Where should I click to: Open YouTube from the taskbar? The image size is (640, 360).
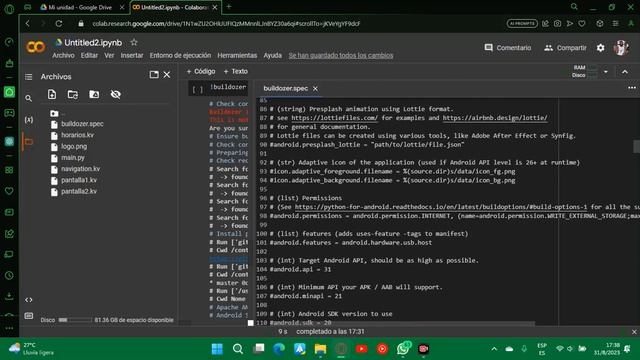pos(362,349)
